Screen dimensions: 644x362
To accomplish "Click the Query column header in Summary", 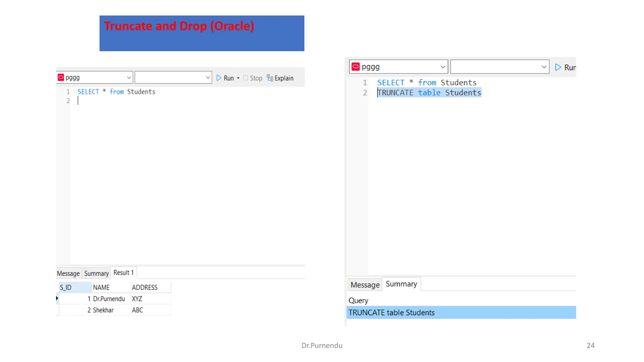I will click(x=358, y=301).
